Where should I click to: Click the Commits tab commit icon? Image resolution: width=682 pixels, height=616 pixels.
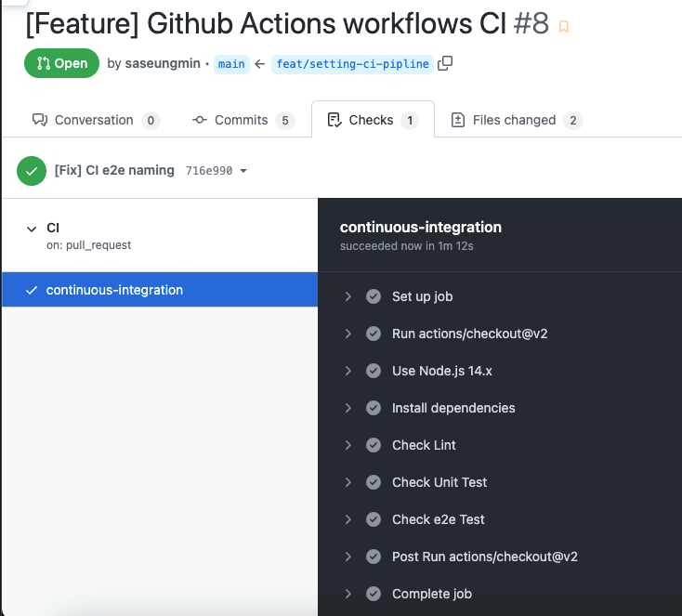click(200, 120)
